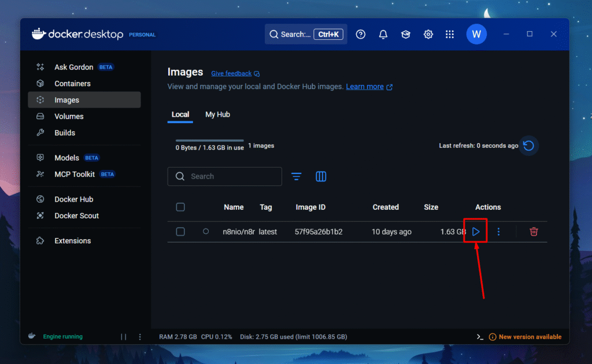Delete the n8nio image with trash icon
This screenshot has height=364, width=592.
tap(534, 232)
